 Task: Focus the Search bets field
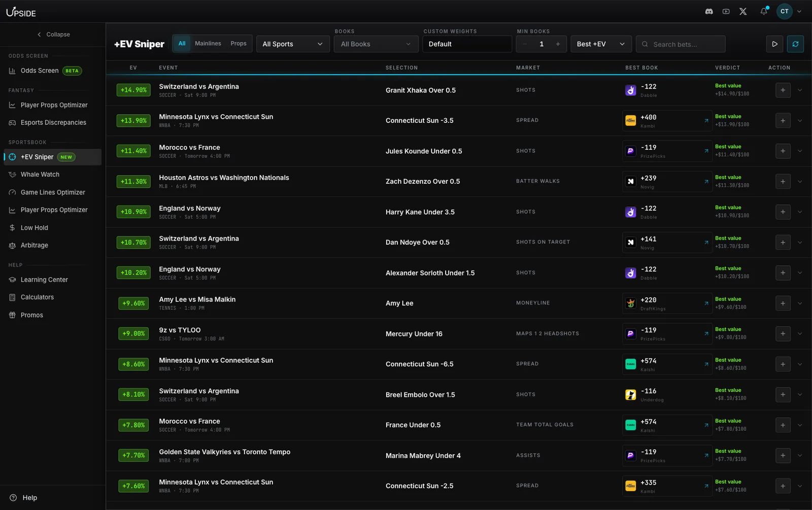click(x=681, y=44)
